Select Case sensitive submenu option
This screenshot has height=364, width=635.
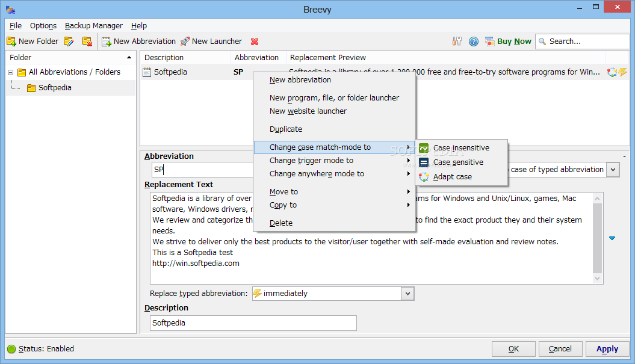(x=462, y=162)
